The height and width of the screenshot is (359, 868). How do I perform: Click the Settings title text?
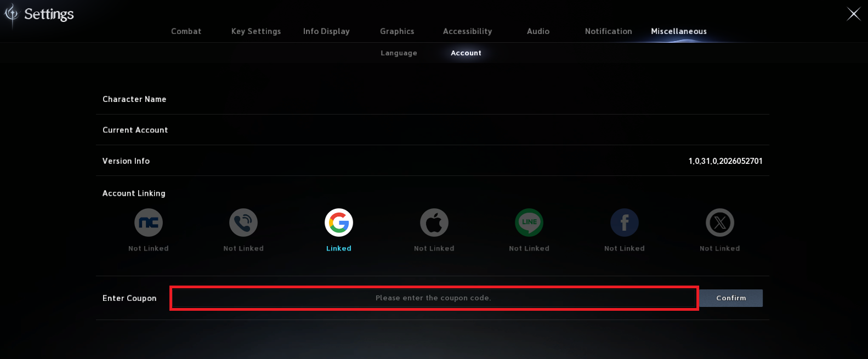point(49,14)
